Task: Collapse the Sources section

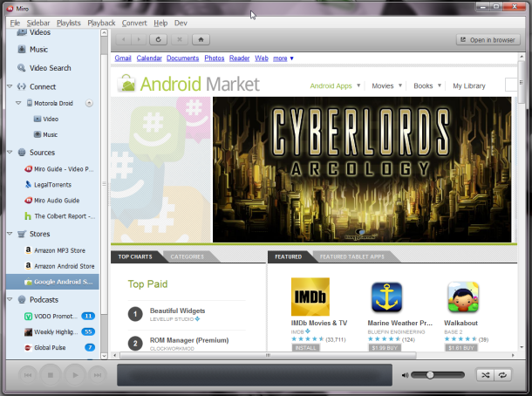Action: [9, 153]
